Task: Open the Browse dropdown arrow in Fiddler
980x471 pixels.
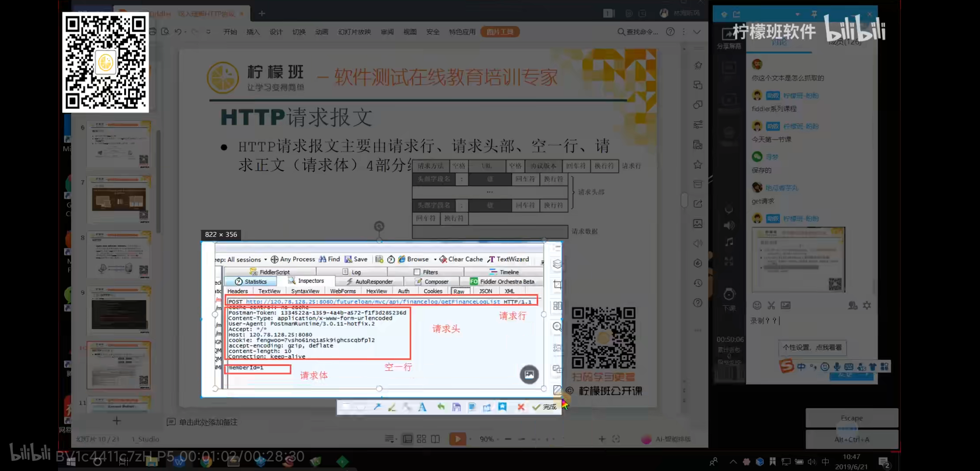Action: 435,259
